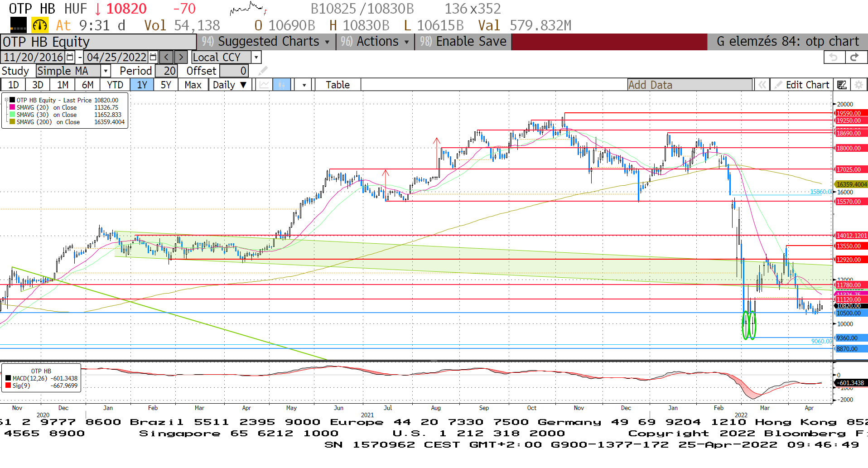The width and height of the screenshot is (868, 468).
Task: Click the Add Data input field
Action: pos(690,85)
